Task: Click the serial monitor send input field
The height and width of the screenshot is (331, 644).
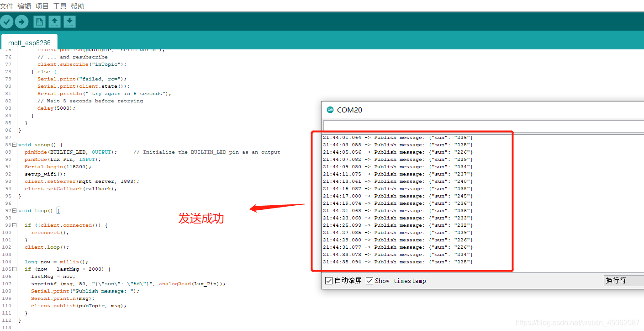Action: tap(484, 126)
